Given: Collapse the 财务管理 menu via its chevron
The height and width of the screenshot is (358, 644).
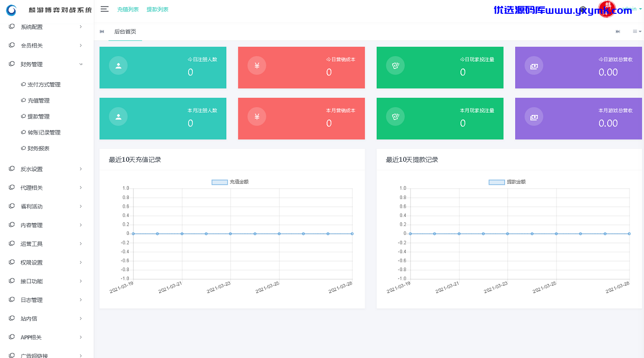Looking at the screenshot, I should click(81, 64).
